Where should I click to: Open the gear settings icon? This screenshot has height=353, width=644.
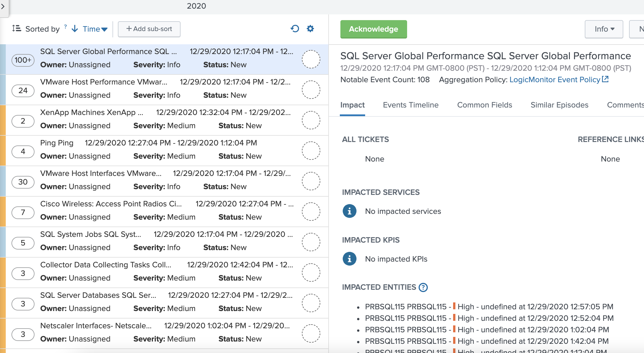(310, 29)
